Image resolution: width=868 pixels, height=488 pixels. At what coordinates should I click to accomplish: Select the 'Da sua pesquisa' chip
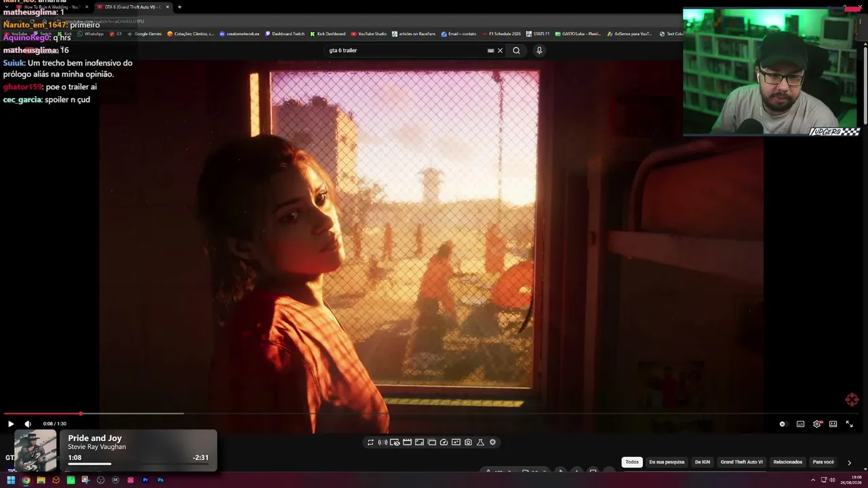667,462
